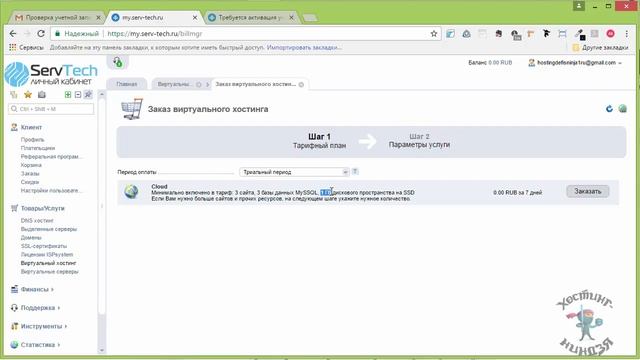
Task: Close the my.serv-tech.ru browser tab
Action: click(x=195, y=18)
